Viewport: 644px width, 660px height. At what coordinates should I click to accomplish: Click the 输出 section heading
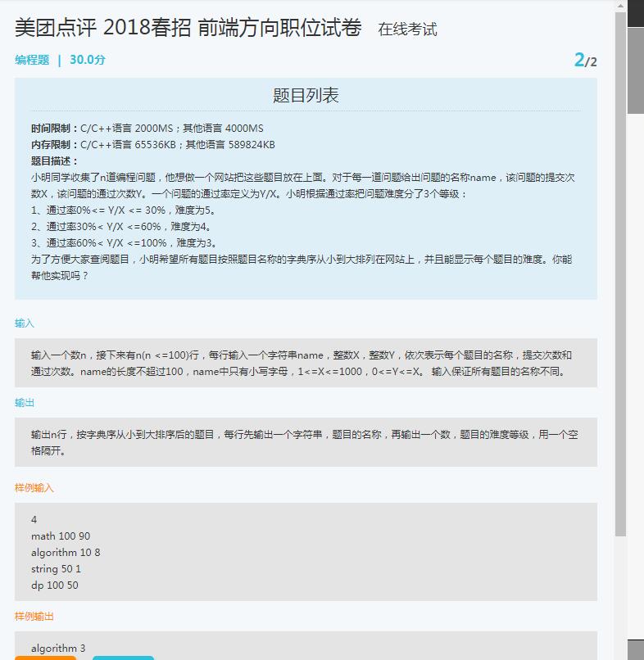(x=25, y=403)
